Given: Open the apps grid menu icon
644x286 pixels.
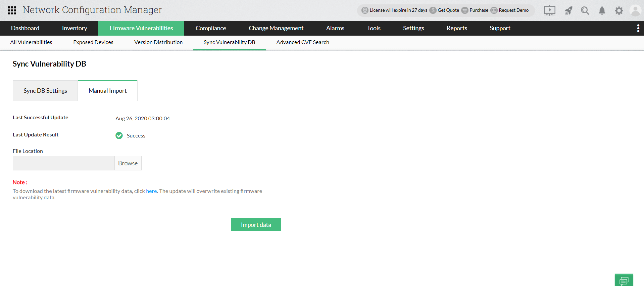Looking at the screenshot, I should pyautogui.click(x=12, y=10).
